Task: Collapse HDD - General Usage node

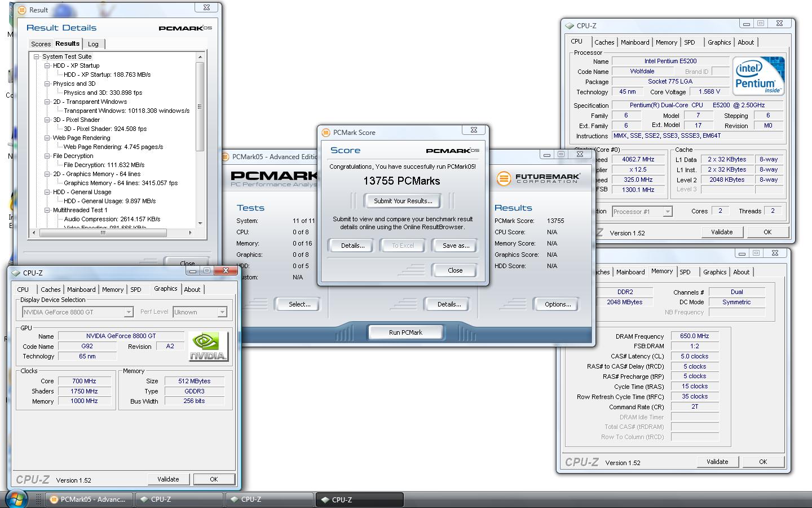Action: click(x=47, y=192)
